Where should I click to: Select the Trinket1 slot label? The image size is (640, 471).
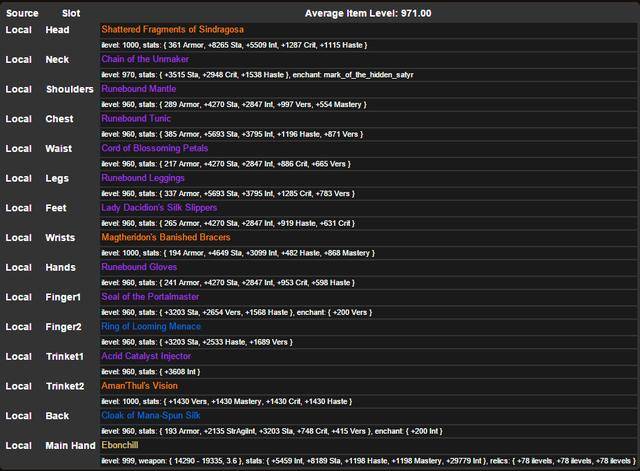[65, 357]
